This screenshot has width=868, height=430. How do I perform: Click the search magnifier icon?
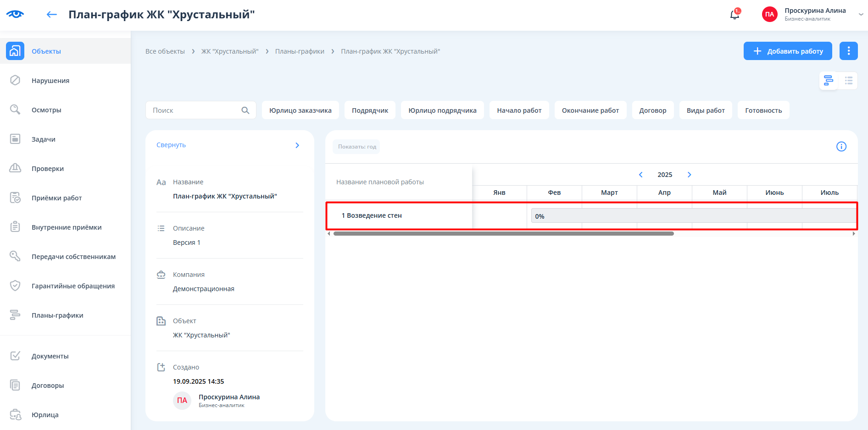click(245, 110)
